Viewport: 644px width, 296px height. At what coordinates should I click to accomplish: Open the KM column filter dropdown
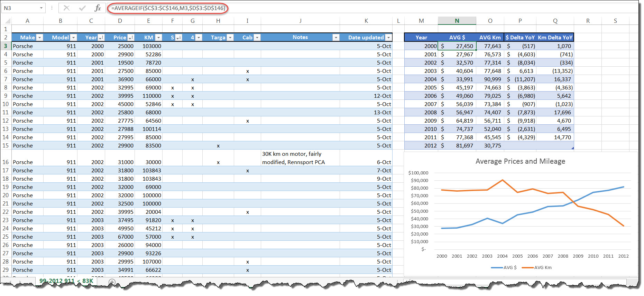pyautogui.click(x=158, y=37)
